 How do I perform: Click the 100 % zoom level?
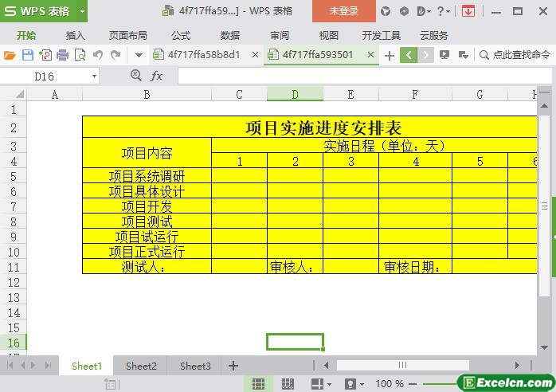[x=390, y=384]
